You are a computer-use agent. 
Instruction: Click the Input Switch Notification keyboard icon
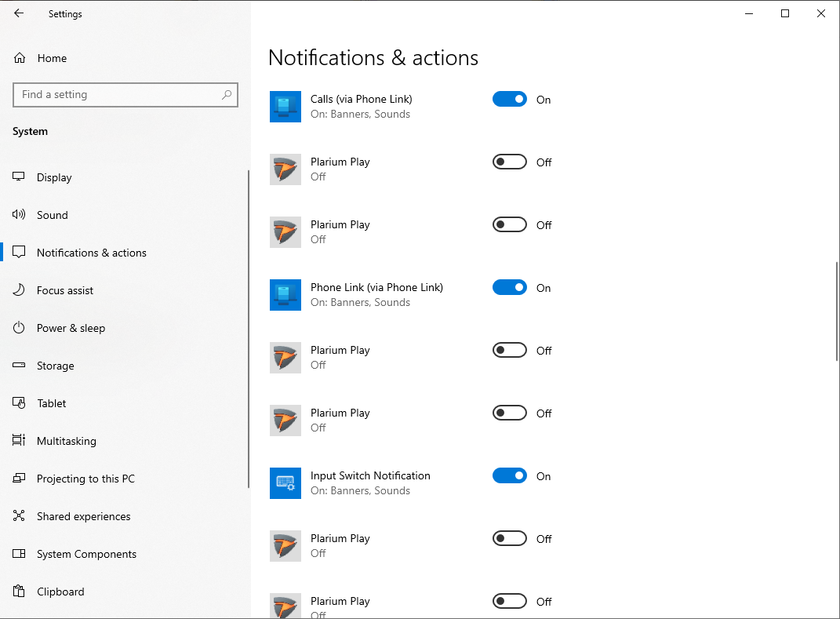(285, 483)
